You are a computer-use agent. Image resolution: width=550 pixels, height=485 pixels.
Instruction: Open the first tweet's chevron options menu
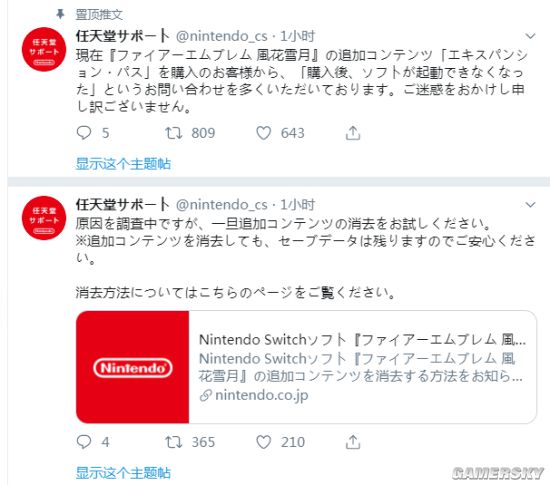pos(530,36)
